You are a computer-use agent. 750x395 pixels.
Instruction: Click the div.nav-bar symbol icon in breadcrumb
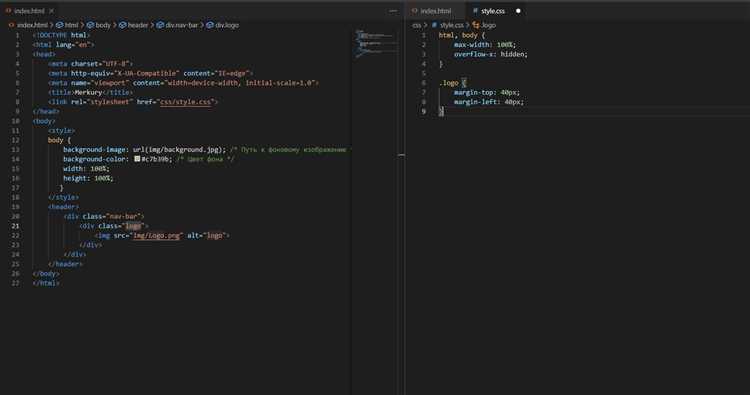(x=160, y=25)
